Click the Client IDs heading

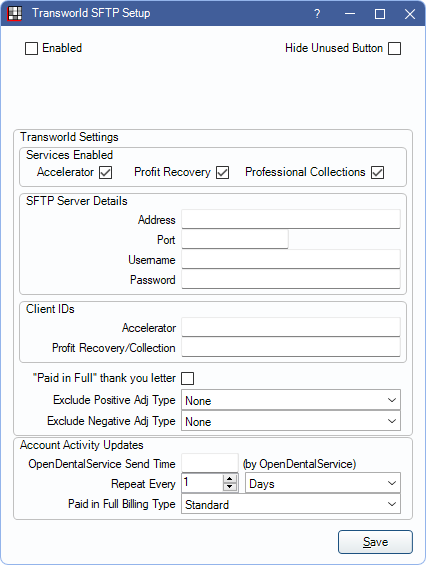tap(50, 309)
